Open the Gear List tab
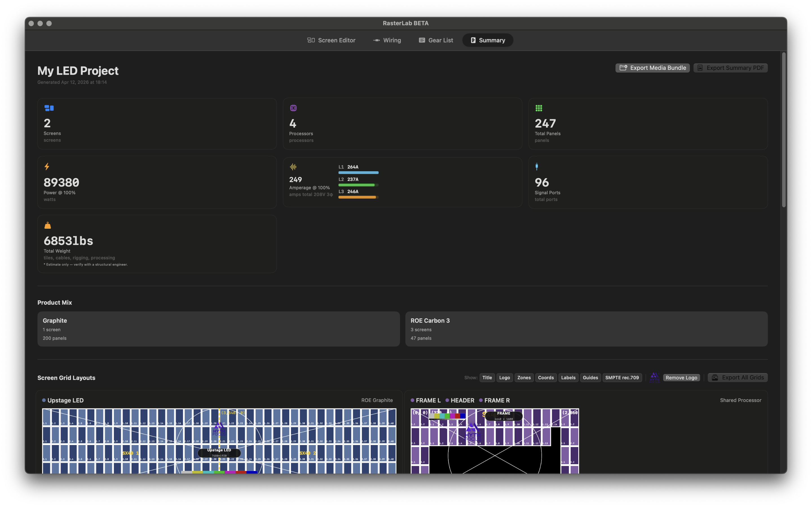The height and width of the screenshot is (507, 812). point(436,40)
